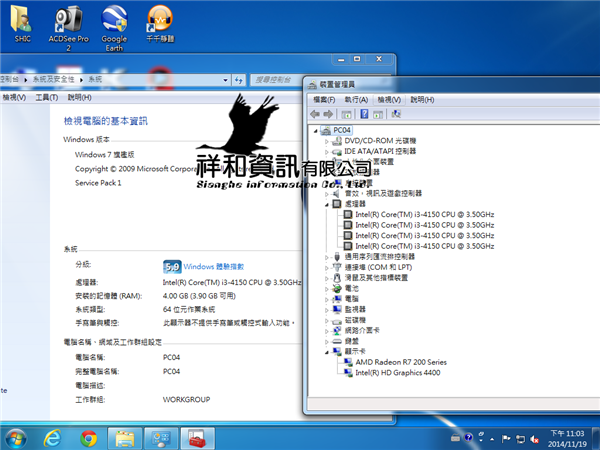This screenshot has width=600, height=450.
Task: Click 系統 breadcrumb in address bar
Action: [95, 79]
